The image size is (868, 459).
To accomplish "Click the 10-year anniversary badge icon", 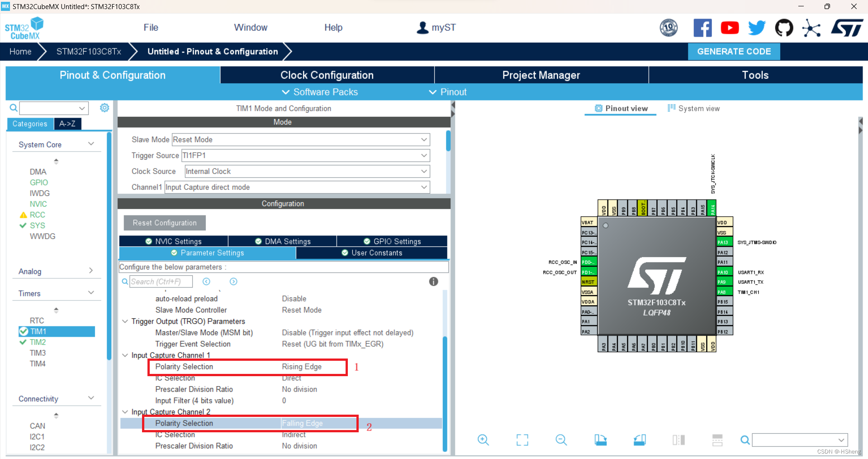I will 669,28.
